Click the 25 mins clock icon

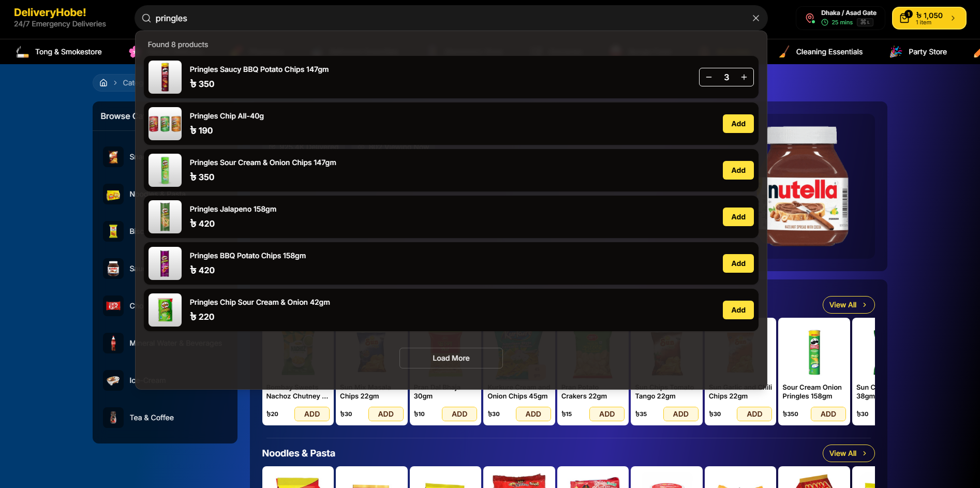(825, 22)
